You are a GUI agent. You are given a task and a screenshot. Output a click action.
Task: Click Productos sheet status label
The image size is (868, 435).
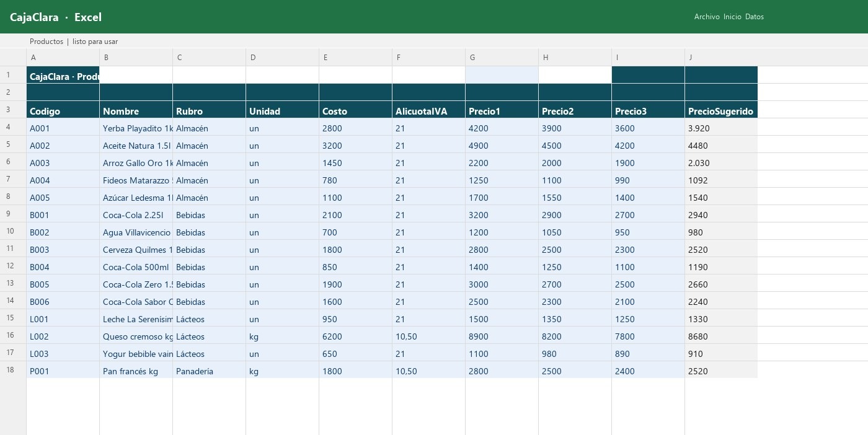coord(46,42)
